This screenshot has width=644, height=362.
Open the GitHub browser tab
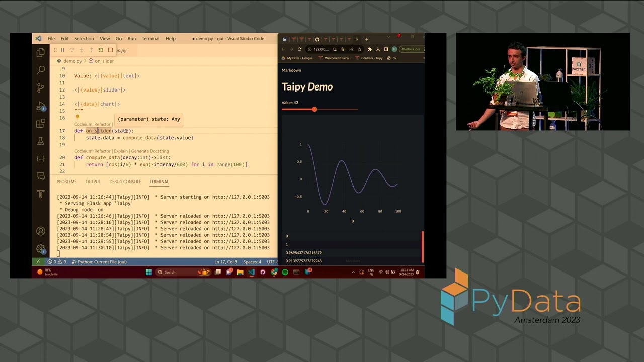click(317, 39)
